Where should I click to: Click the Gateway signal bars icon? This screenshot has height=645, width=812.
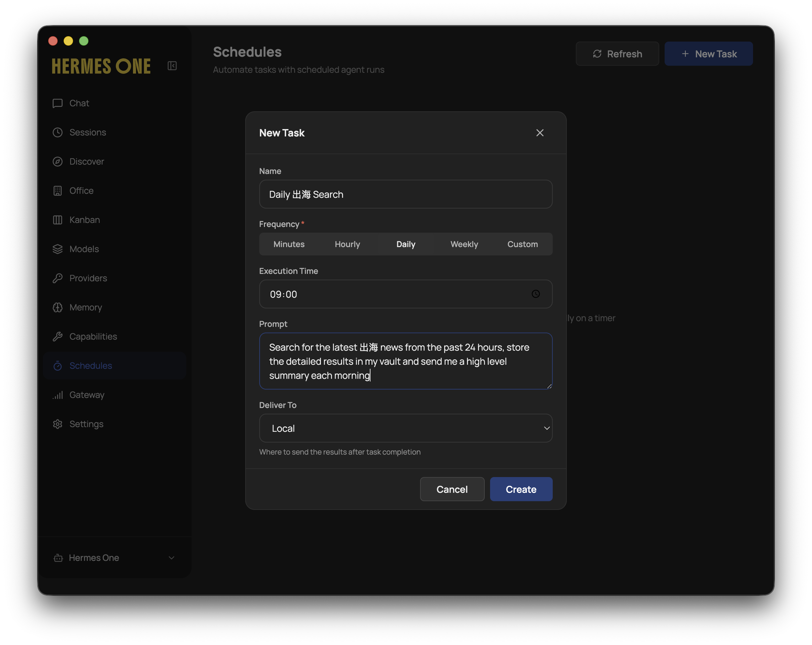pos(58,395)
